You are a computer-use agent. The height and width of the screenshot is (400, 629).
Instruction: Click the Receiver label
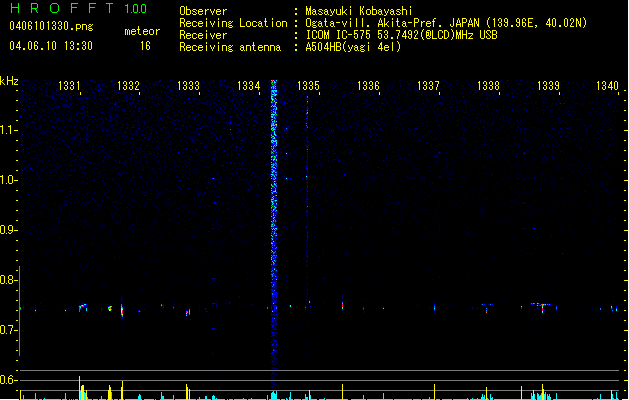coord(203,35)
